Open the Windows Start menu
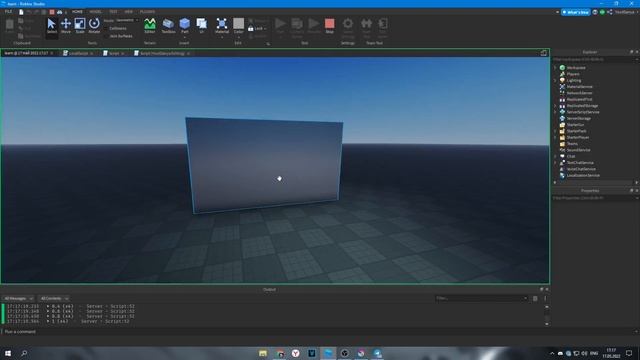This screenshot has width=640, height=360. click(x=8, y=353)
